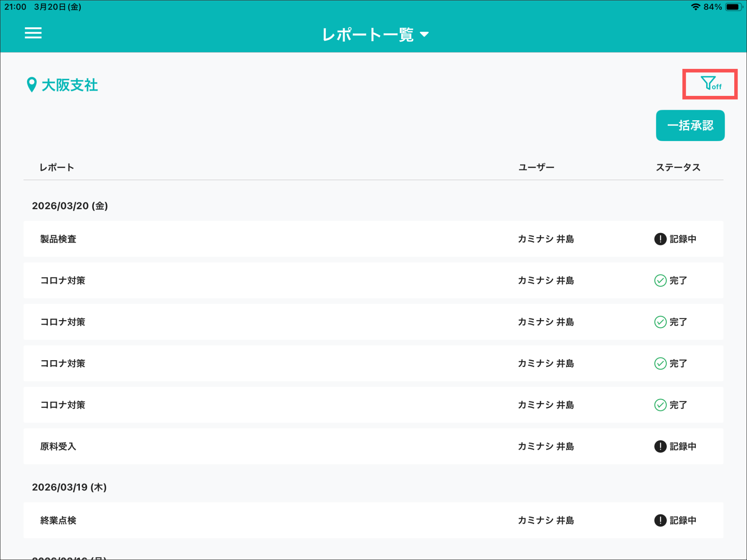Screen dimensions: 747x560
Task: Click the ステータス column header
Action: pyautogui.click(x=678, y=167)
